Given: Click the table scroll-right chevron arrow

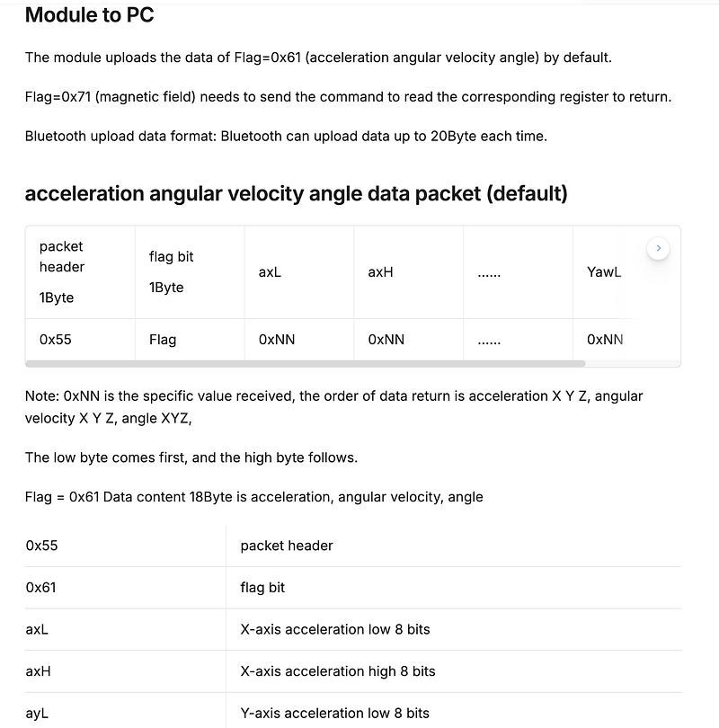Looking at the screenshot, I should 658,248.
